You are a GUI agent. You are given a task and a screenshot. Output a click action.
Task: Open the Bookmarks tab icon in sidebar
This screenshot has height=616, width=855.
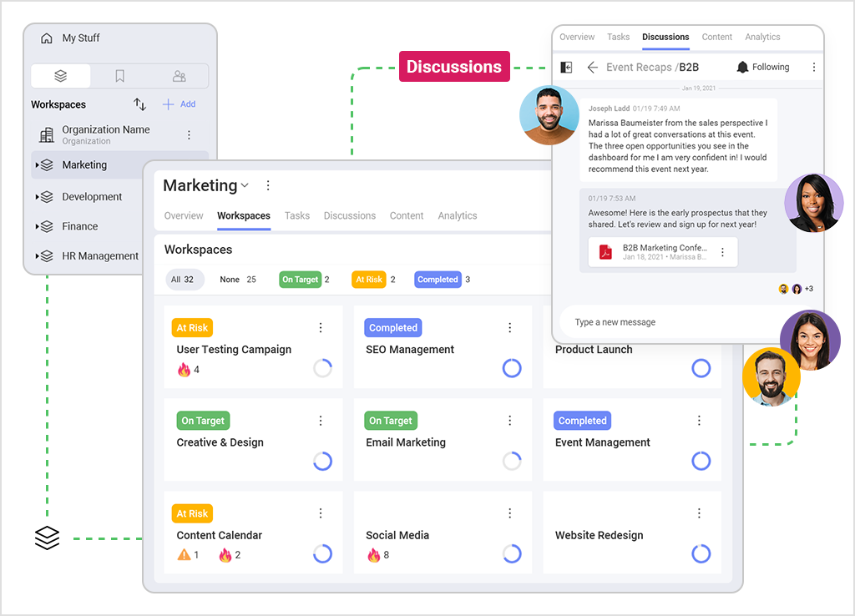point(119,75)
